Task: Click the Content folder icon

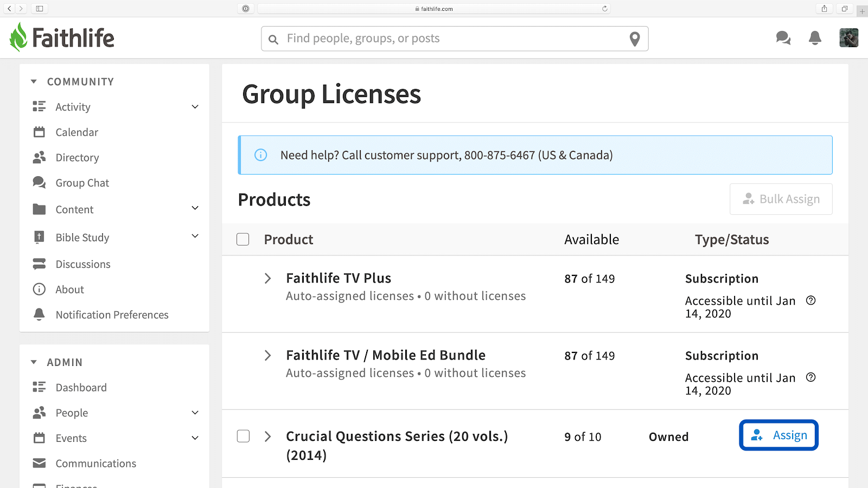Action: pos(39,209)
